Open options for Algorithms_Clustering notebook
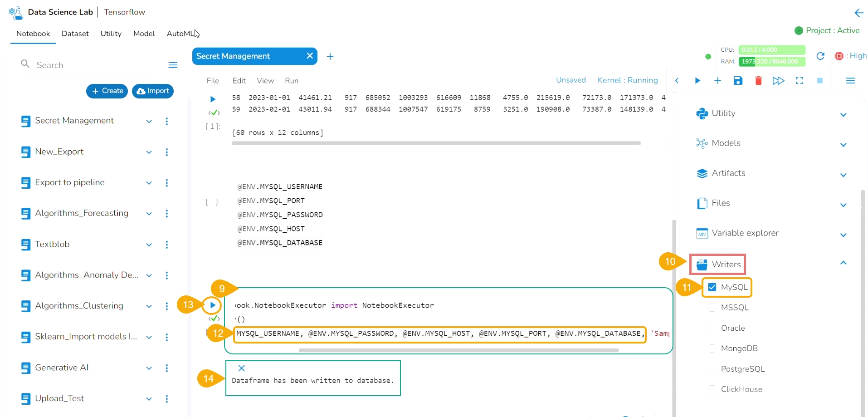This screenshot has width=868, height=417. tap(167, 306)
